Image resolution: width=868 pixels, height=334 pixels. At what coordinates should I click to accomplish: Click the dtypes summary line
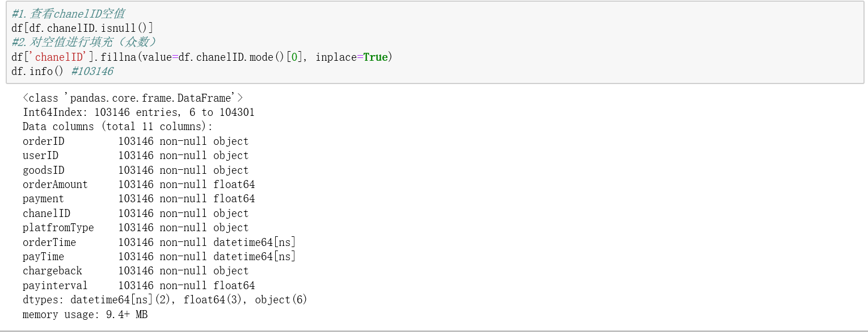tap(165, 300)
